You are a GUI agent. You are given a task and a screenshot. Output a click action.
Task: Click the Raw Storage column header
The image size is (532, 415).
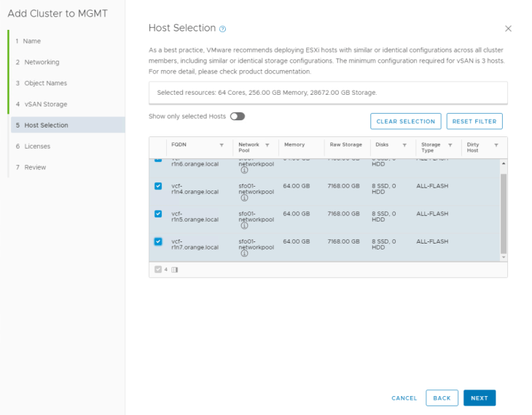pyautogui.click(x=345, y=144)
